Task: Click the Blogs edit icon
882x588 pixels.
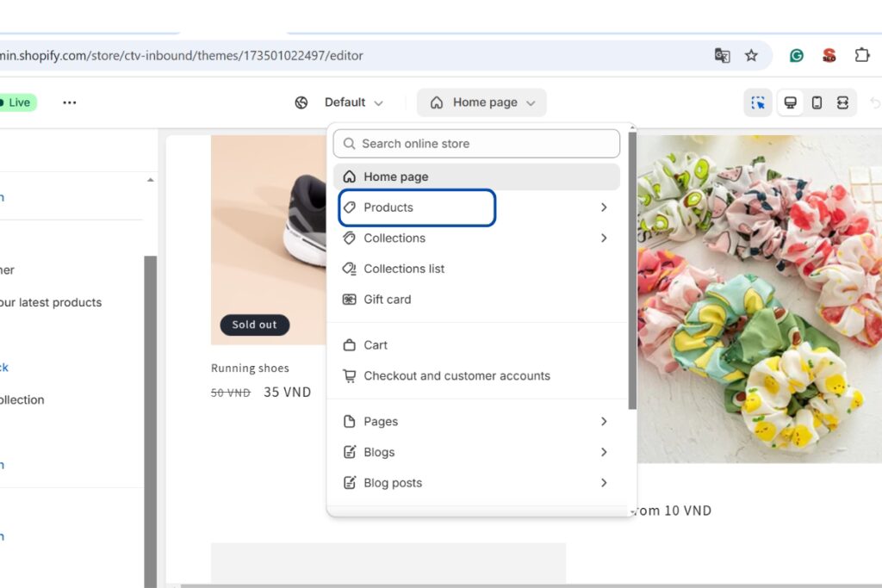Action: pos(350,452)
